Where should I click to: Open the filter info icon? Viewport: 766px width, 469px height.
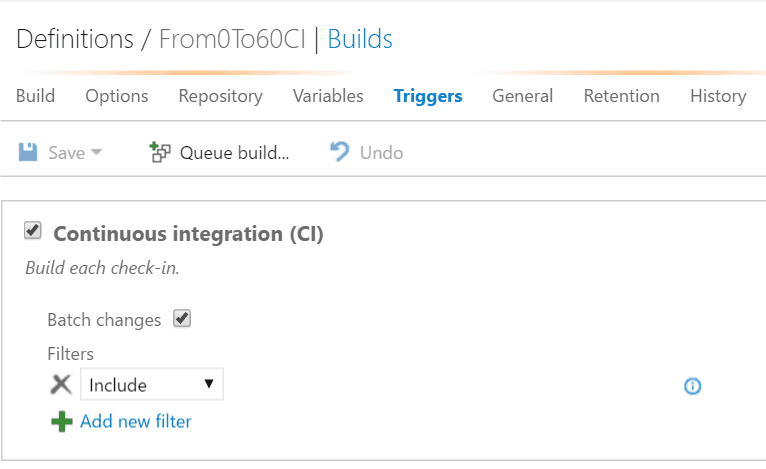tap(692, 386)
